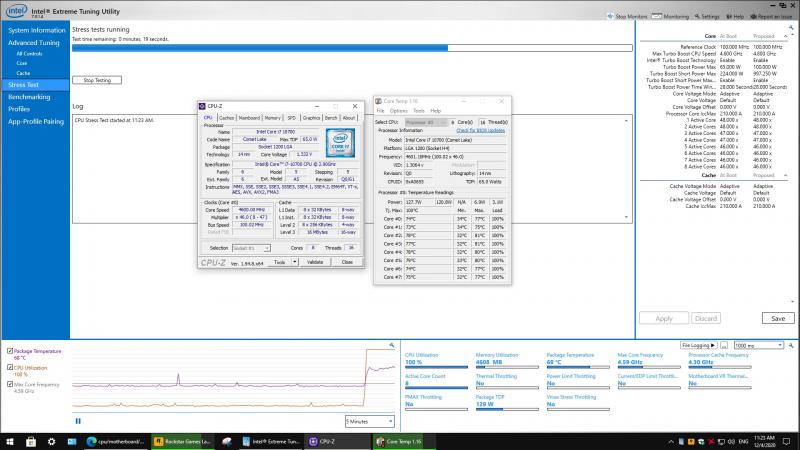Select Benchmarking in the left sidebar
The image size is (800, 450).
(30, 97)
